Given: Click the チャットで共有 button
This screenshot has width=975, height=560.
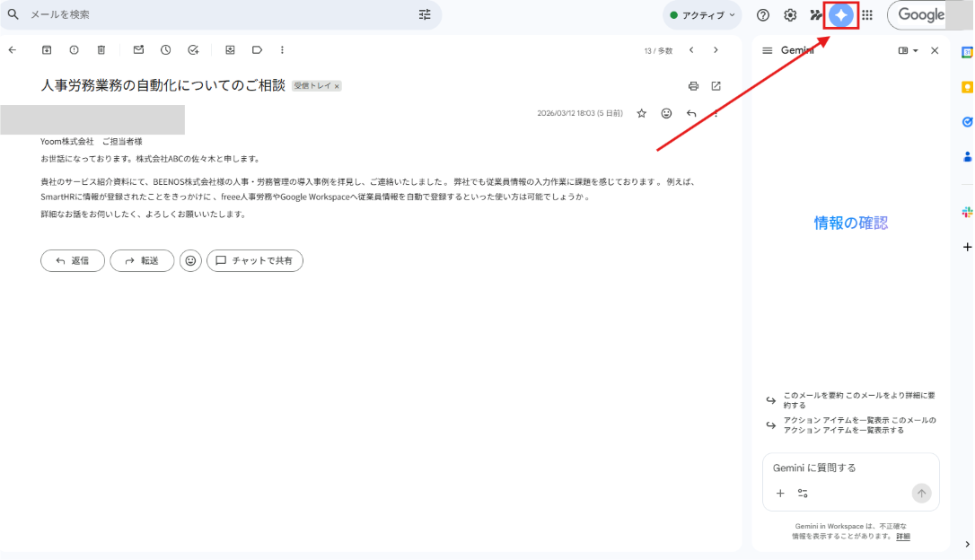Looking at the screenshot, I should pyautogui.click(x=255, y=260).
